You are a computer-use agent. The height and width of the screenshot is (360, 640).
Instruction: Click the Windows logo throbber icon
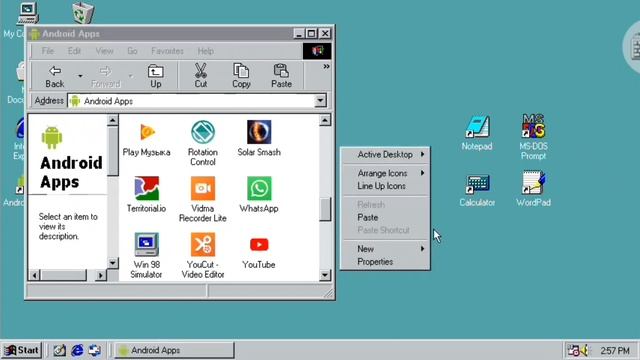[x=317, y=51]
